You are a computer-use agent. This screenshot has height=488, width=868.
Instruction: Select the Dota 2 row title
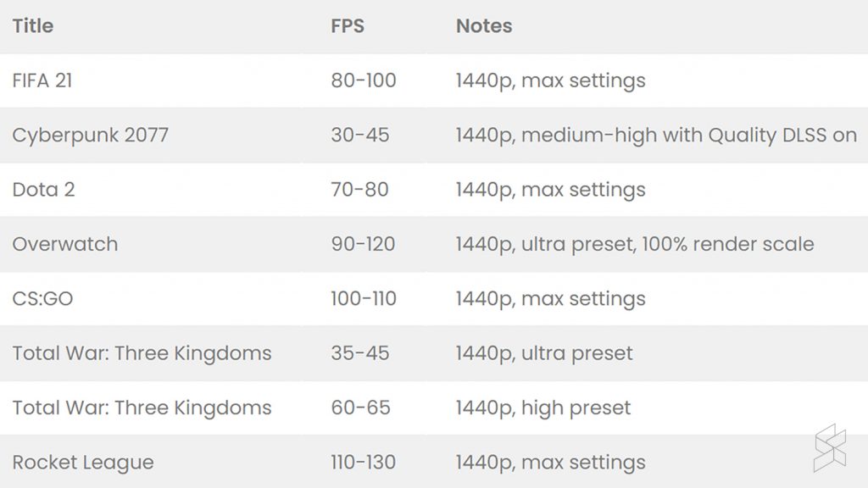(x=44, y=190)
